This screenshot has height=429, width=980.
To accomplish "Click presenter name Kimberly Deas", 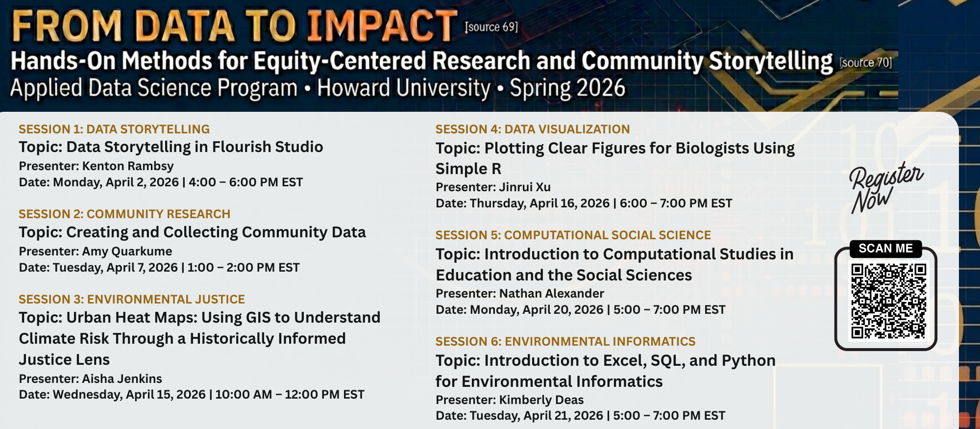I will [541, 400].
